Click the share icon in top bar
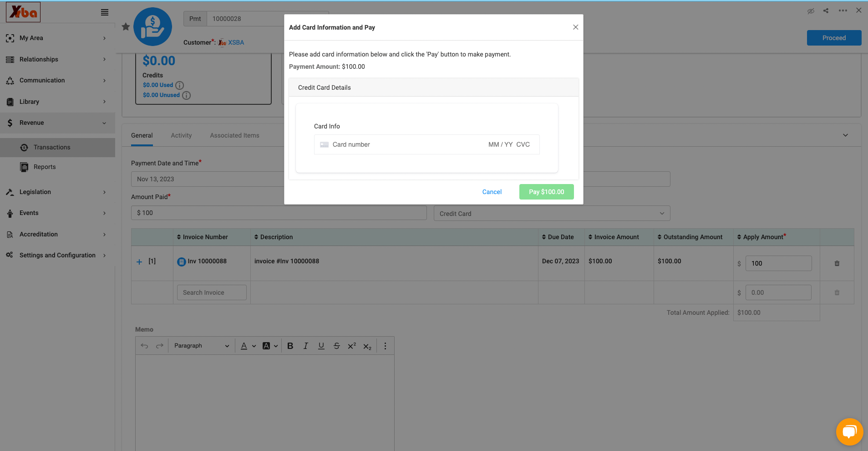This screenshot has width=868, height=451. 826,10
